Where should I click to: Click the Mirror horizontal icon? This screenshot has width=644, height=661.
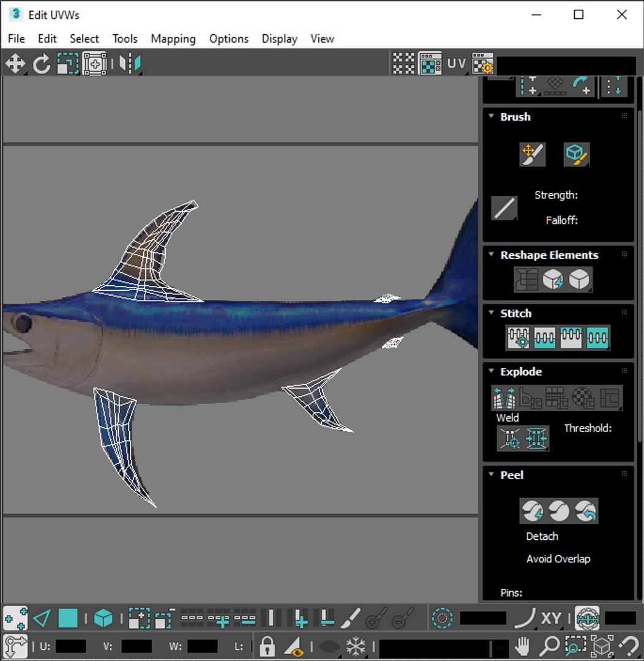click(130, 64)
